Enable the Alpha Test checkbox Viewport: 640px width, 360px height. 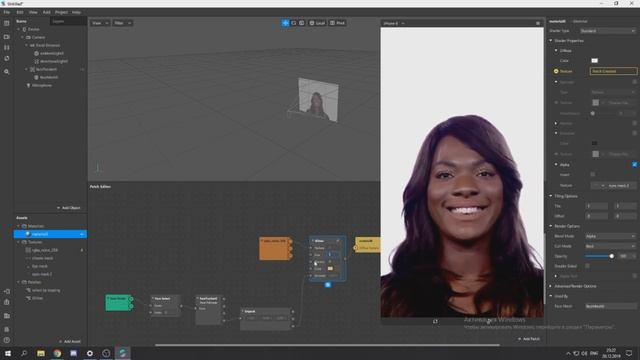[635, 276]
